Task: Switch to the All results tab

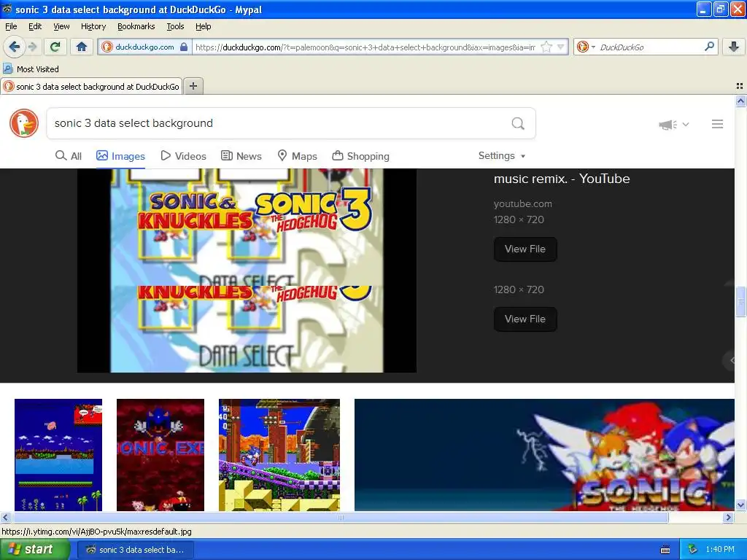Action: 69,156
